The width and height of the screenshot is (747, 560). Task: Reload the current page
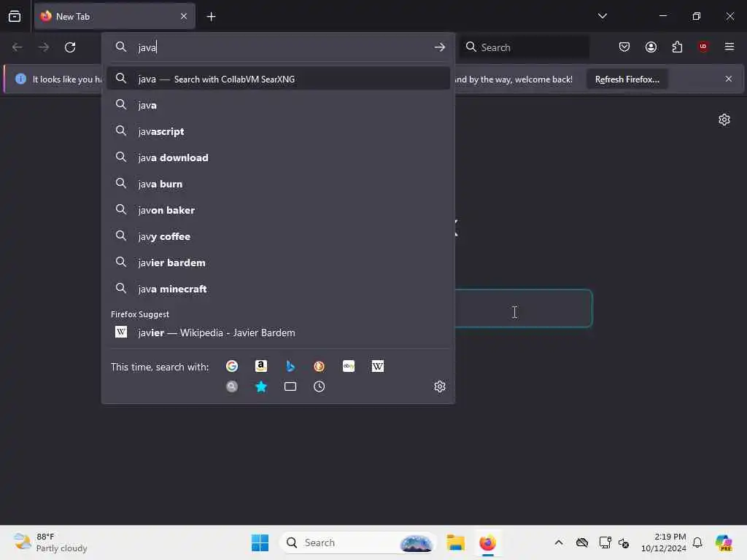click(x=70, y=47)
